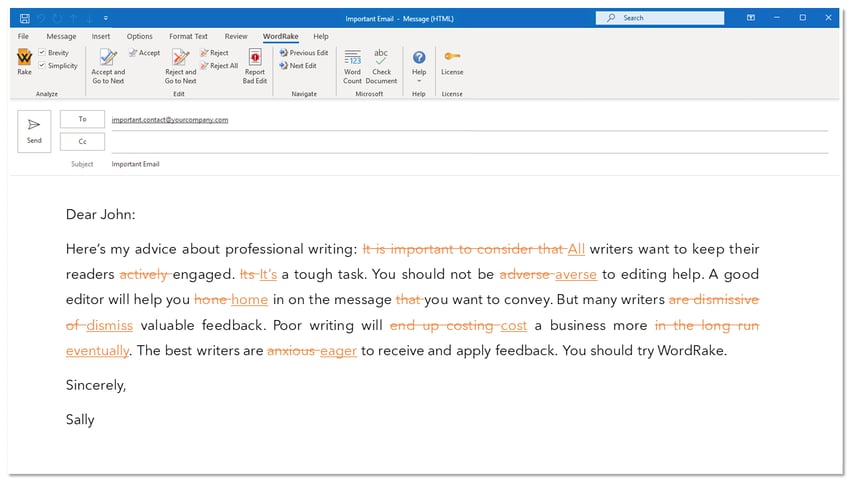Click the To recipients button
Image resolution: width=850 pixels, height=478 pixels.
pos(82,119)
